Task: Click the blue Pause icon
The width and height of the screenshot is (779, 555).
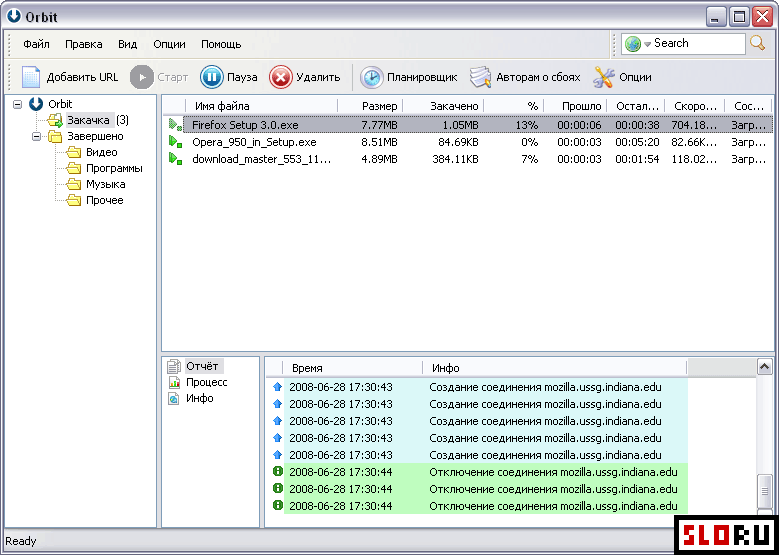Action: tap(212, 78)
